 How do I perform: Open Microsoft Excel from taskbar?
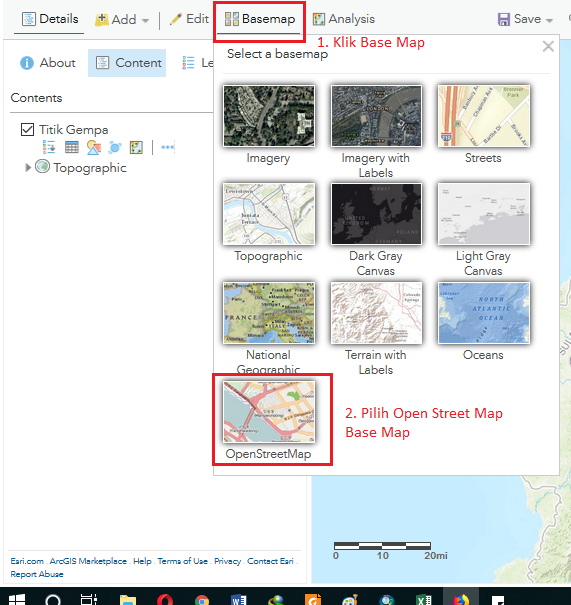coord(424,600)
